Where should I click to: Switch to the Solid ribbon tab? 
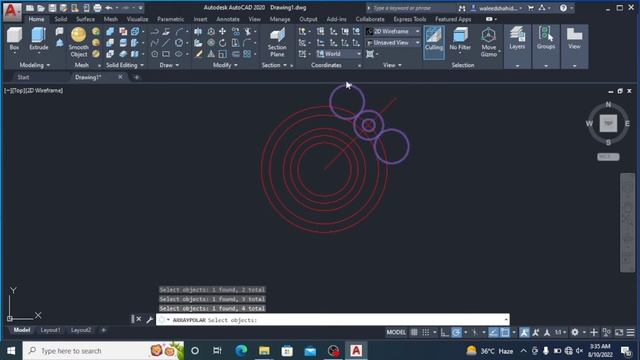click(60, 19)
